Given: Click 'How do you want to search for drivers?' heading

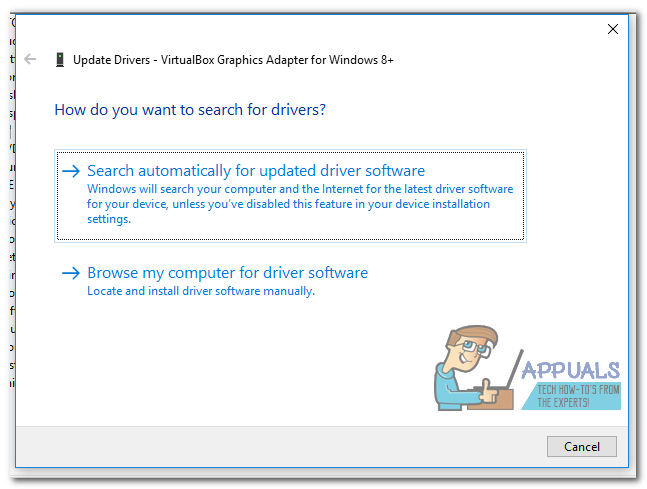Looking at the screenshot, I should pyautogui.click(x=190, y=110).
